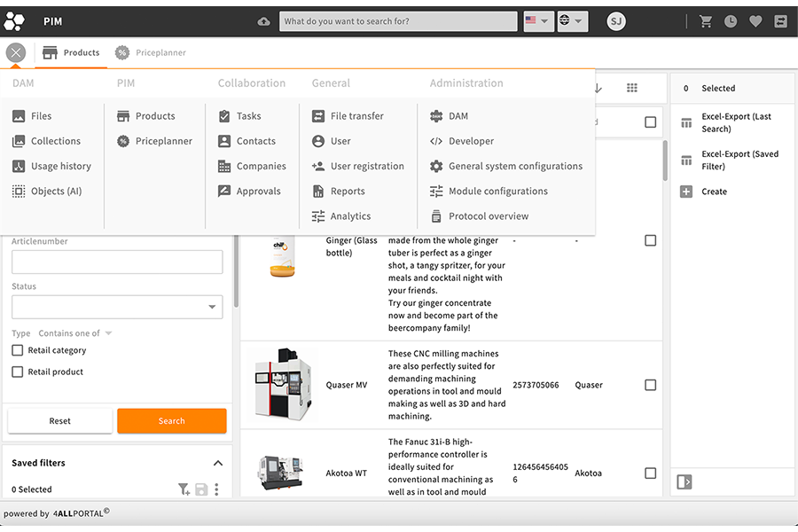Click the Reset button
Screen dimensions: 798x532
(x=60, y=421)
